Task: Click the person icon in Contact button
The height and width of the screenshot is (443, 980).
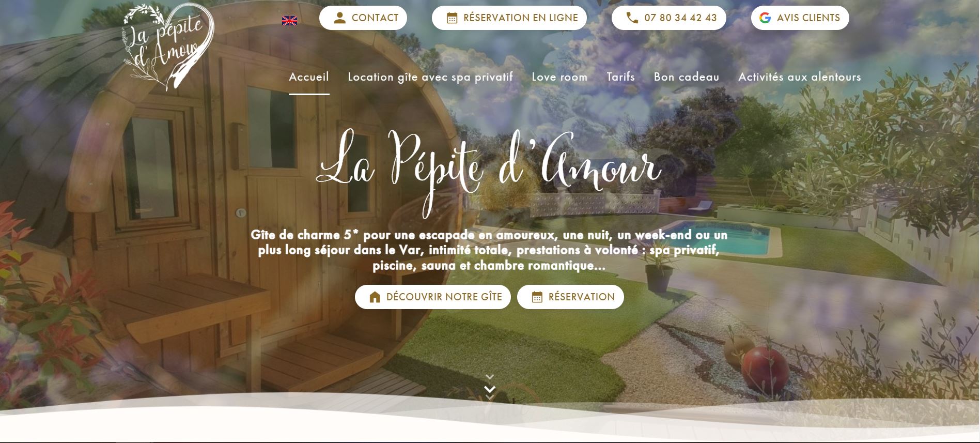Action: coord(339,18)
